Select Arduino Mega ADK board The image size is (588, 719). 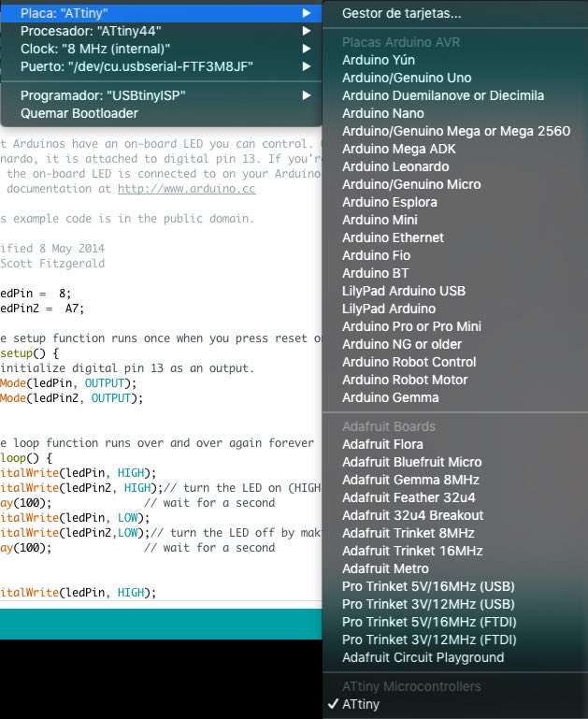pos(399,149)
